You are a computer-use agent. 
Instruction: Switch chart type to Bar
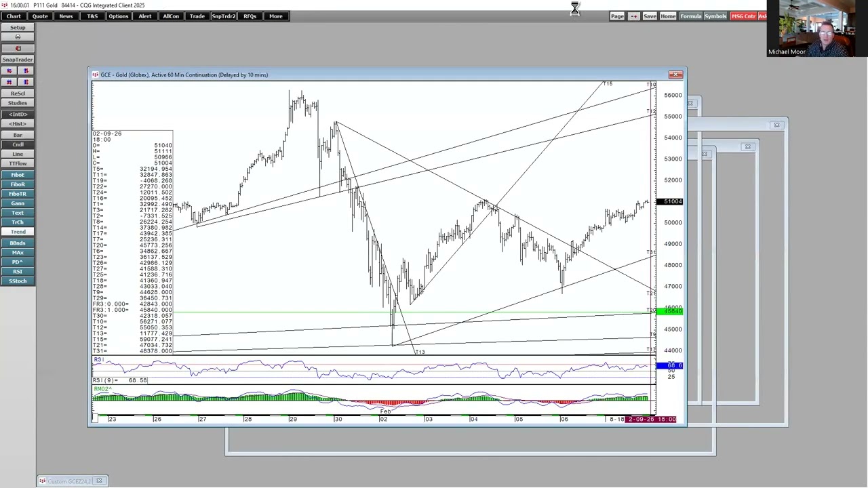(18, 135)
